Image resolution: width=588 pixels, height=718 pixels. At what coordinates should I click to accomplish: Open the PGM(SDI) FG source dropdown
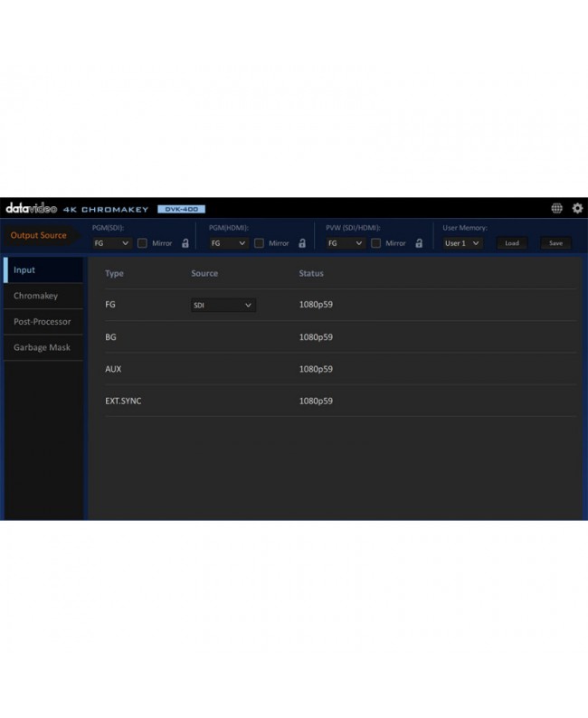click(x=112, y=243)
